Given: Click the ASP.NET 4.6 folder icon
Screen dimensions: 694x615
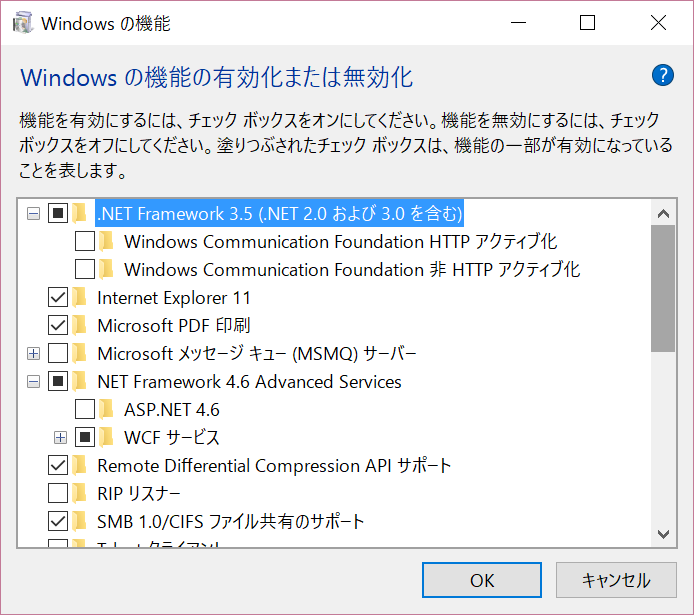Looking at the screenshot, I should coord(107,410).
